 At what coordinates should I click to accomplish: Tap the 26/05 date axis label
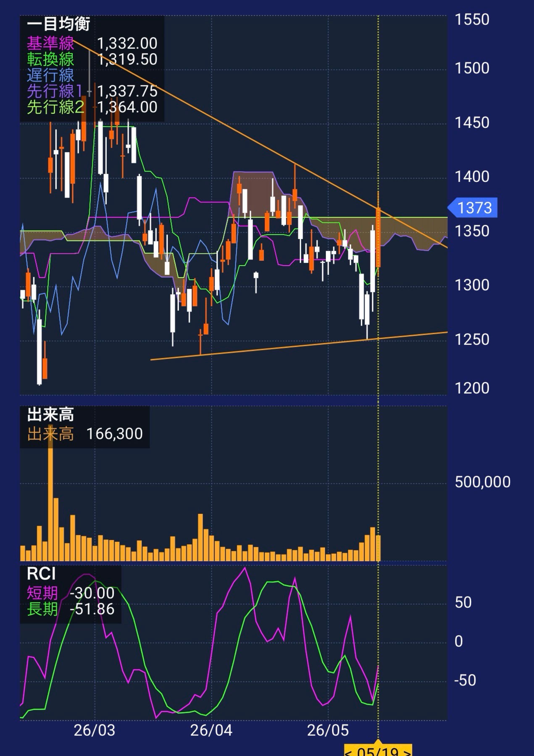tap(328, 730)
